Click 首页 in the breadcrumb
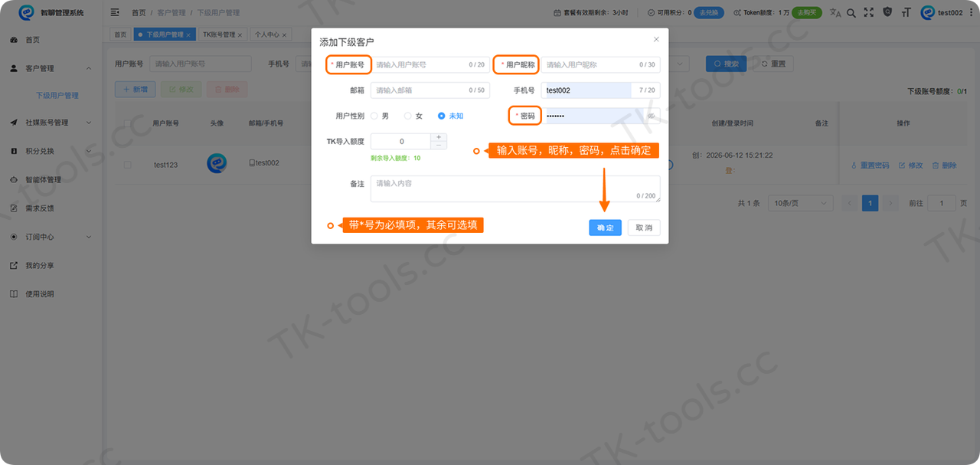Screen dimensions: 980x465 [139, 13]
